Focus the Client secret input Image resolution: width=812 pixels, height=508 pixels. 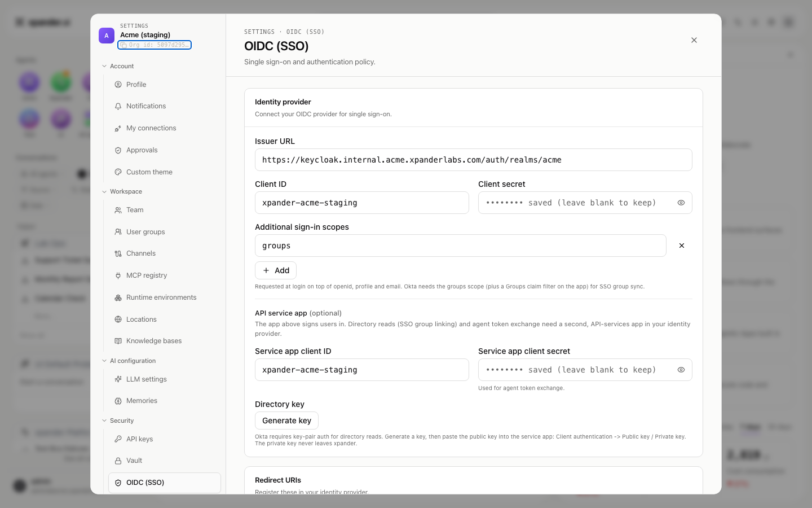(585, 203)
